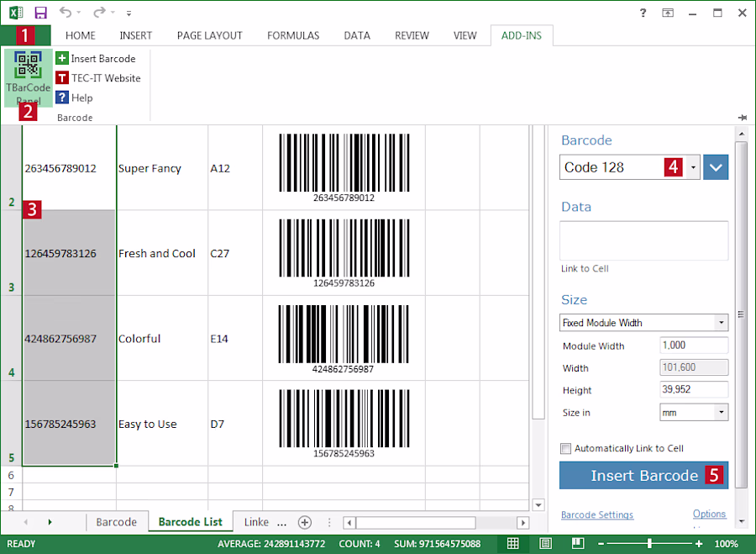Select cell containing 263456789012

tap(69, 168)
